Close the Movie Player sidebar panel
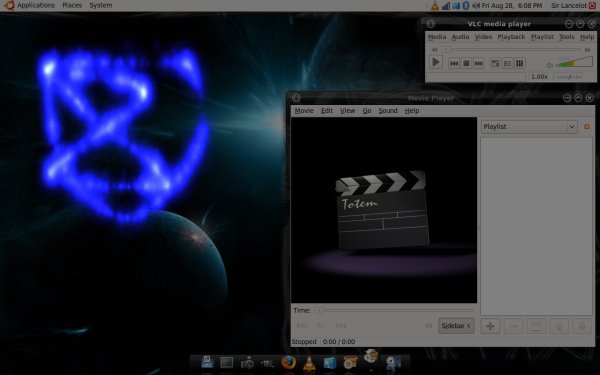Screen dimensions: 600x375 point(587,126)
